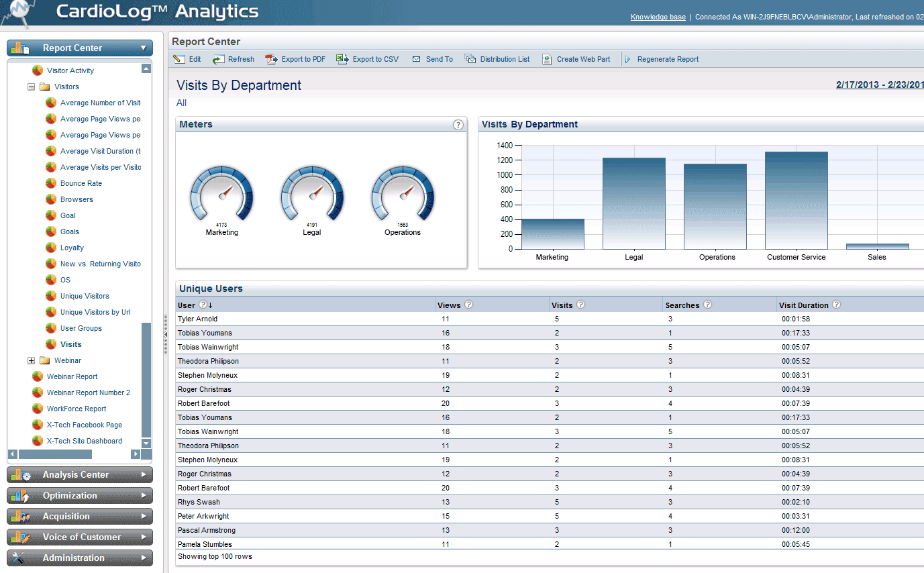Click the Refresh arrow icon
924x573 pixels.
coord(219,59)
